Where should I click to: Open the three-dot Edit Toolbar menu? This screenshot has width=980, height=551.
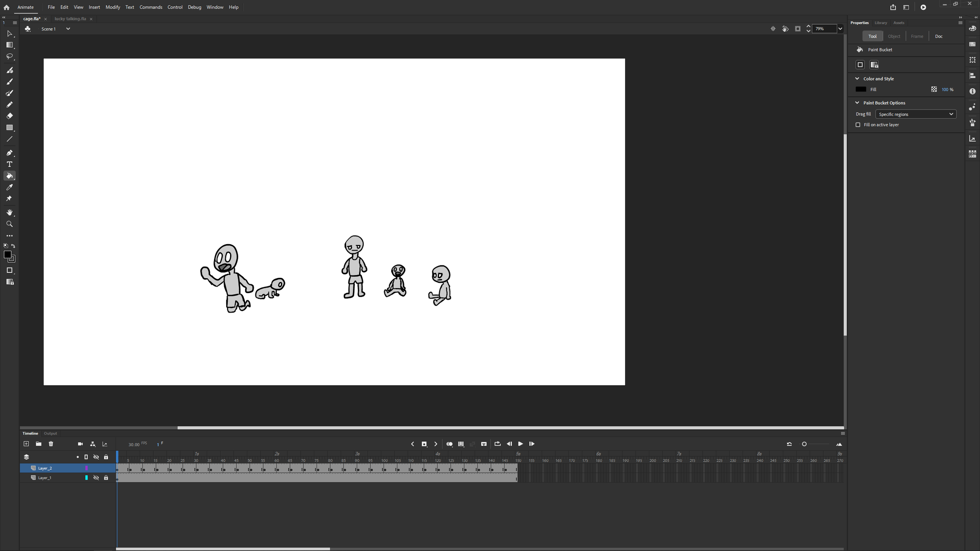[x=9, y=236]
